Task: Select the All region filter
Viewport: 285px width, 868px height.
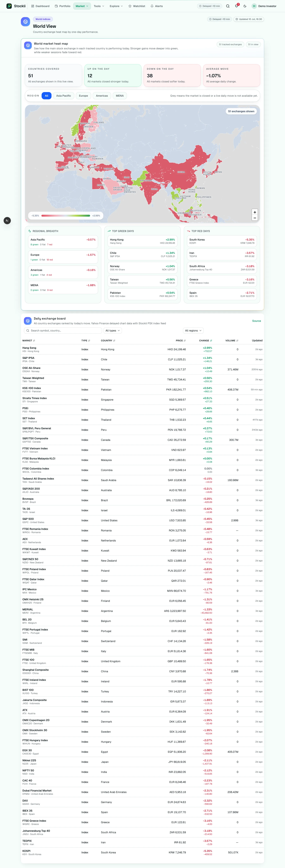Action: [47, 96]
